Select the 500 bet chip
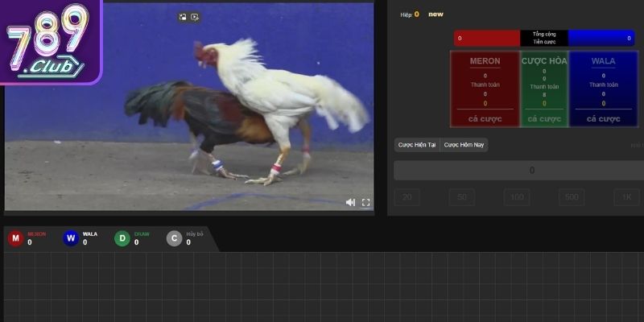 572,197
